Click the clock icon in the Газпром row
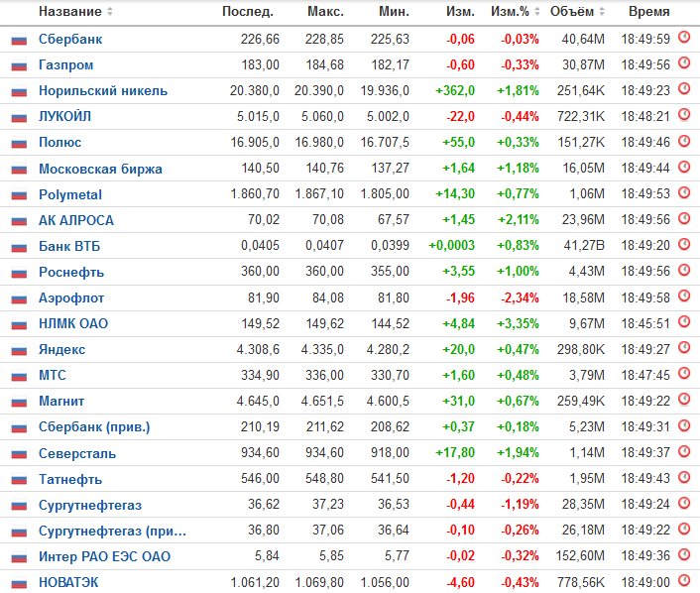 pos(684,62)
